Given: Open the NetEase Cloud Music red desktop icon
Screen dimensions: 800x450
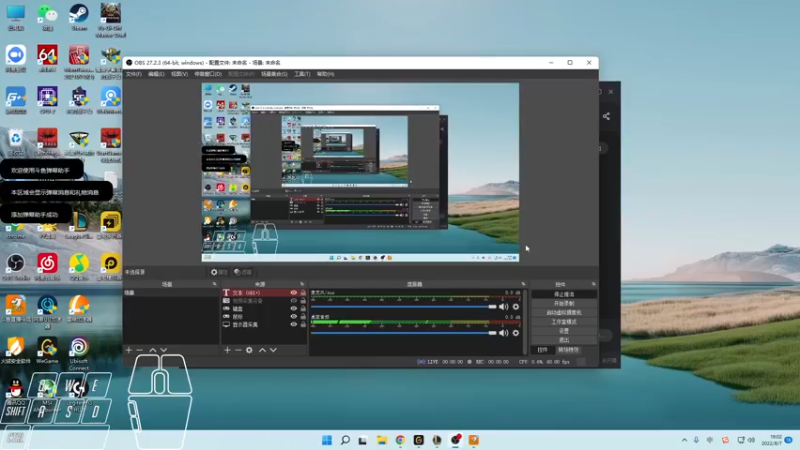Looking at the screenshot, I should [x=47, y=267].
